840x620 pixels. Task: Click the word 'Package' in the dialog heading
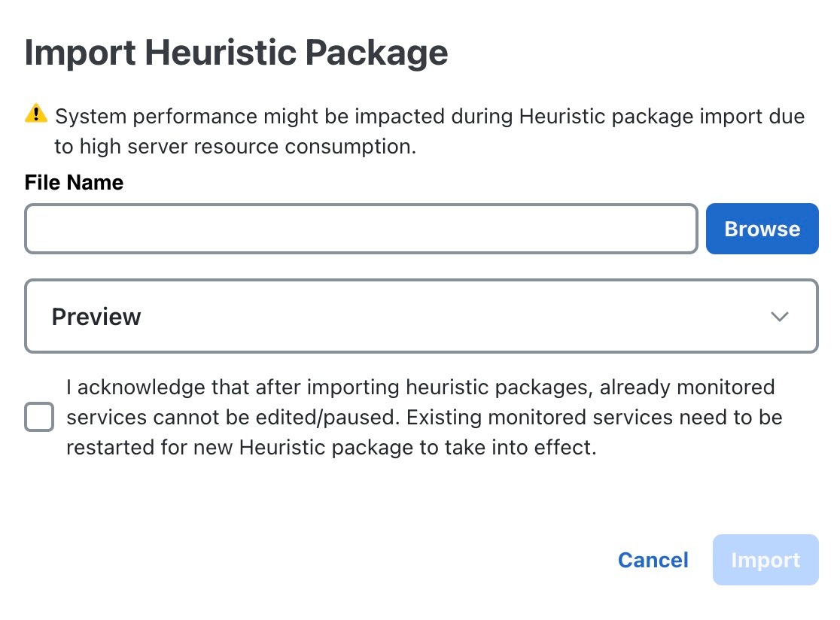pos(376,53)
